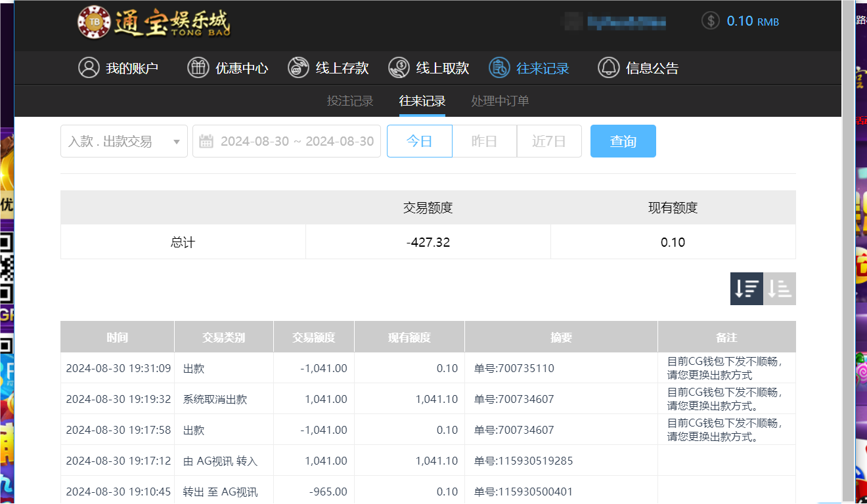Choose the 近7日 filter button
The image size is (867, 504).
click(x=549, y=140)
